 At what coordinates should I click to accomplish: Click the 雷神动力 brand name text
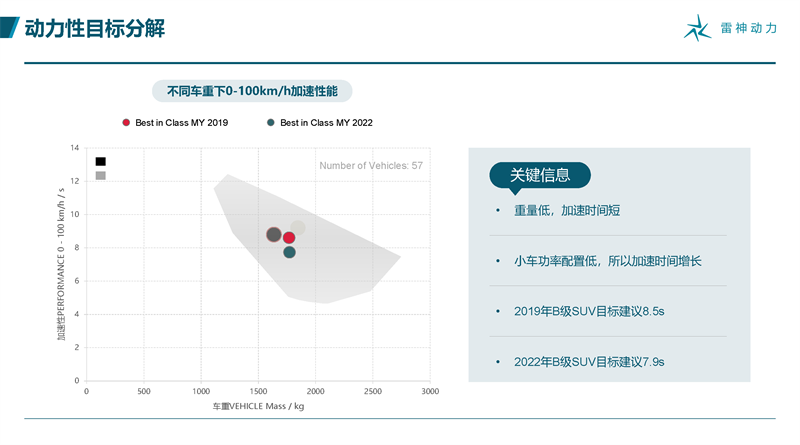coord(748,28)
